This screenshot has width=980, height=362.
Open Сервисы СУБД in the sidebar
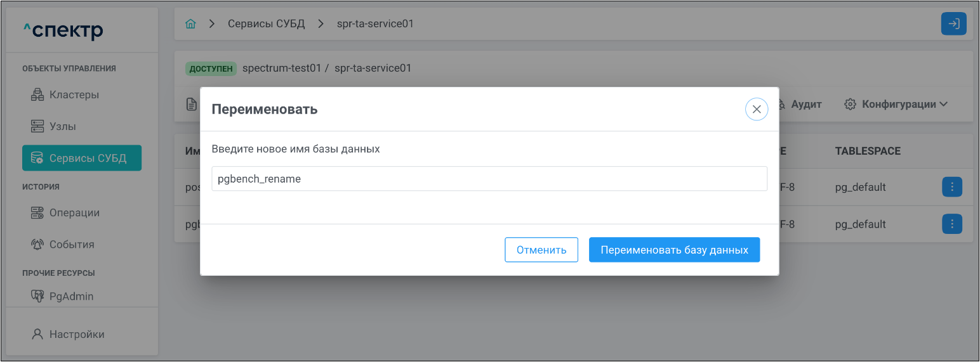coord(82,158)
